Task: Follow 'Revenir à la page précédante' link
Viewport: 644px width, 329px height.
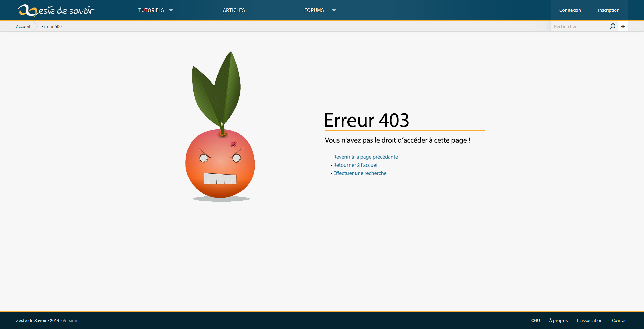Action: click(x=366, y=157)
